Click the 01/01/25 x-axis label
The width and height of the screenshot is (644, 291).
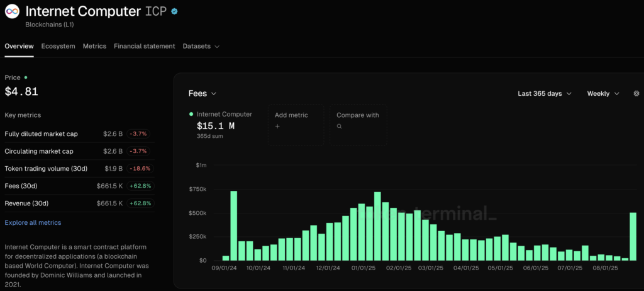364,268
